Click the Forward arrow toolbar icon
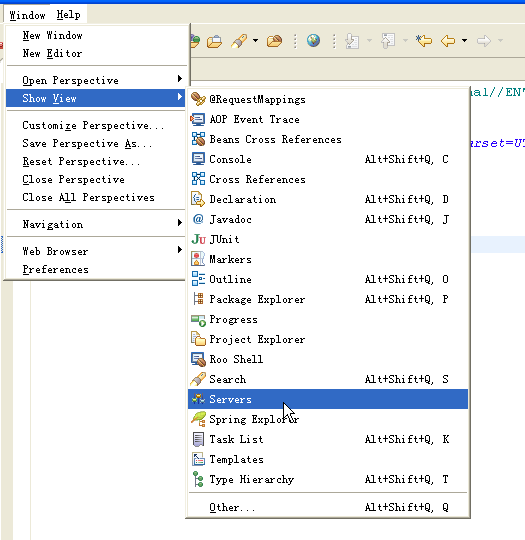Viewport: 525px width, 540px height. pyautogui.click(x=484, y=41)
